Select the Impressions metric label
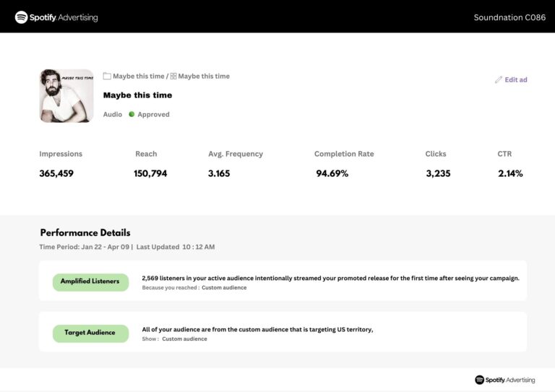 61,154
